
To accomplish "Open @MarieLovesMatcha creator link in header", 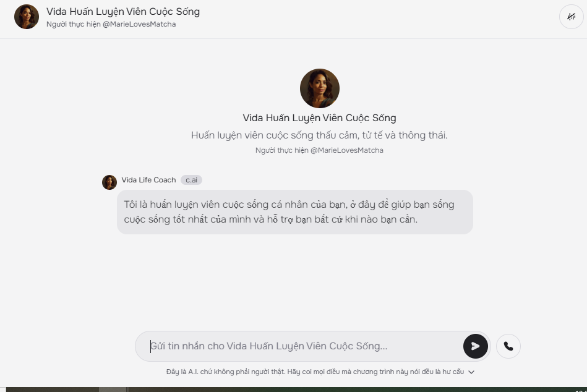I will tap(139, 24).
